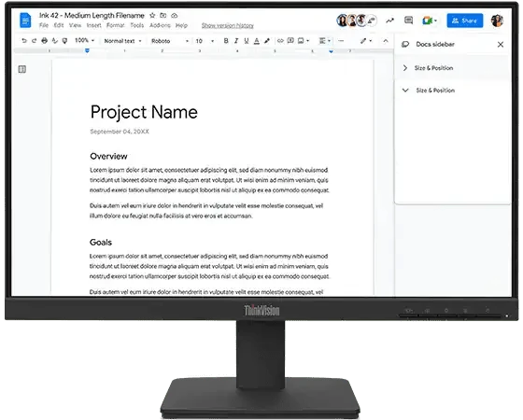Open the account profile avatar
The image size is (523, 420).
(x=497, y=21)
